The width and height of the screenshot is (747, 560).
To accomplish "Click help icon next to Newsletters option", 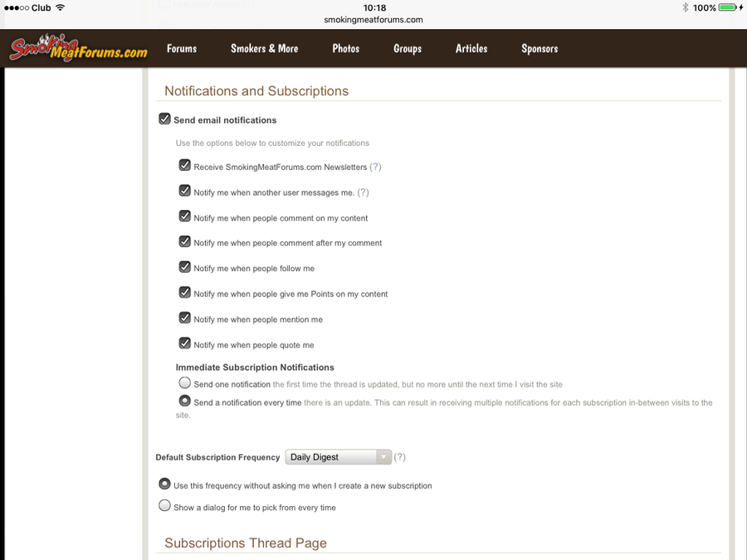I will (x=375, y=167).
